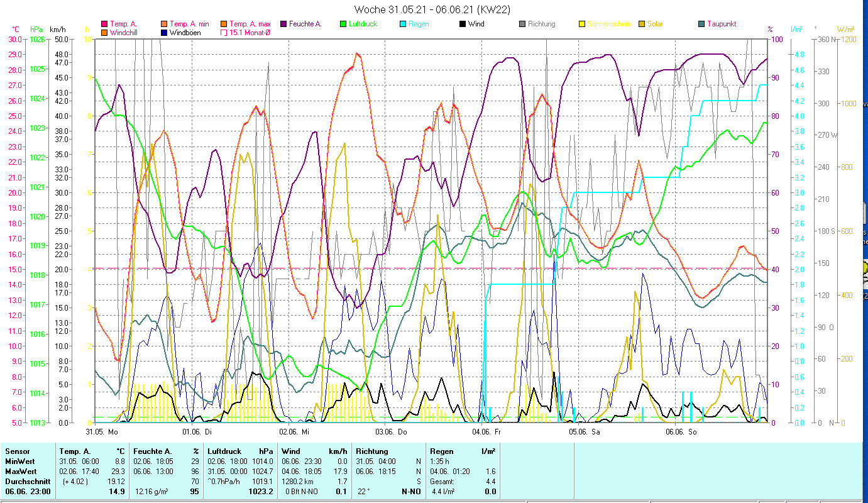Click the 'MinWert' row label
Image resolution: width=868 pixels, height=503 pixels.
(19, 462)
